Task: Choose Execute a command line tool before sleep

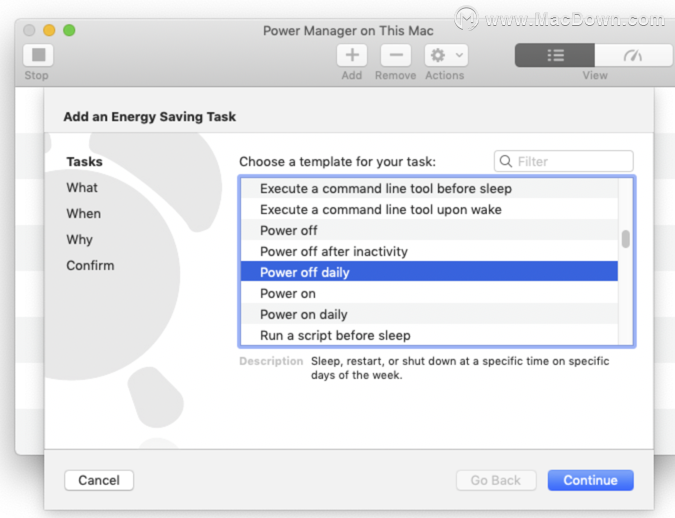Action: tap(429, 188)
